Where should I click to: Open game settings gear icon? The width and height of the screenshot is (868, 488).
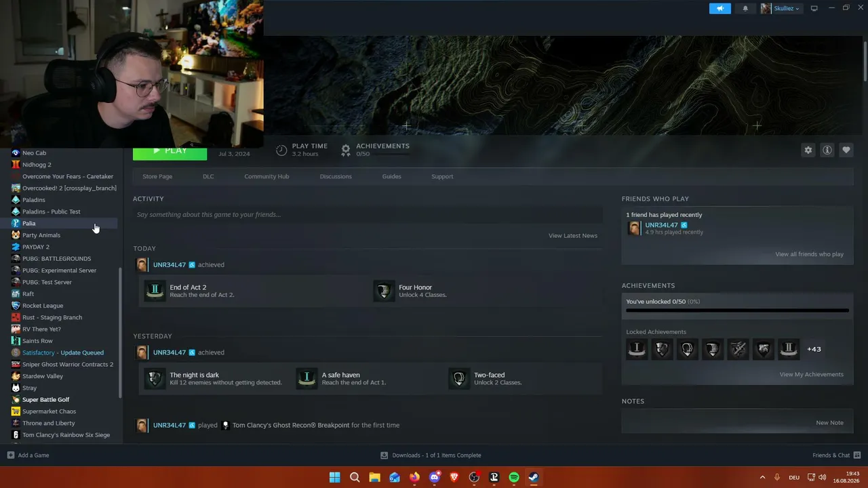pyautogui.click(x=808, y=150)
